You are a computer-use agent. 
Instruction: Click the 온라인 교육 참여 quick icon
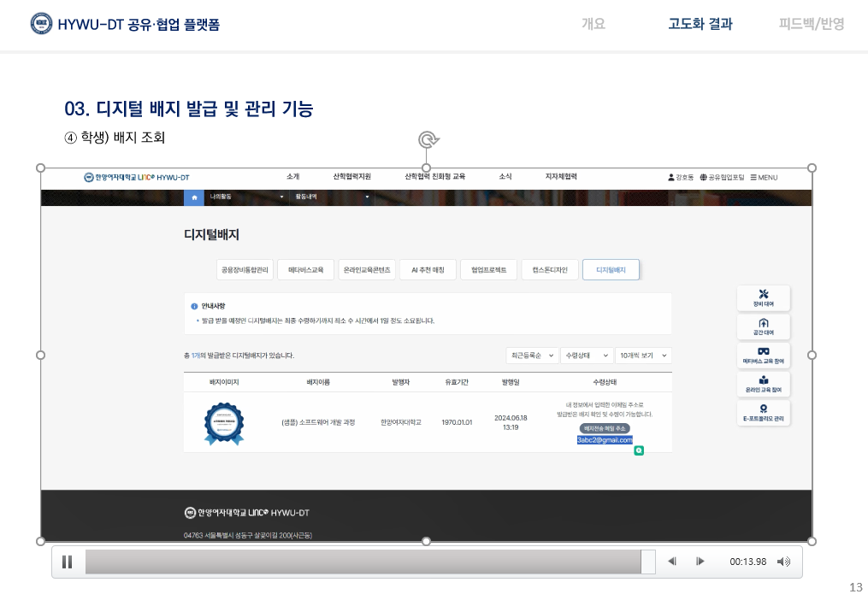pyautogui.click(x=764, y=384)
